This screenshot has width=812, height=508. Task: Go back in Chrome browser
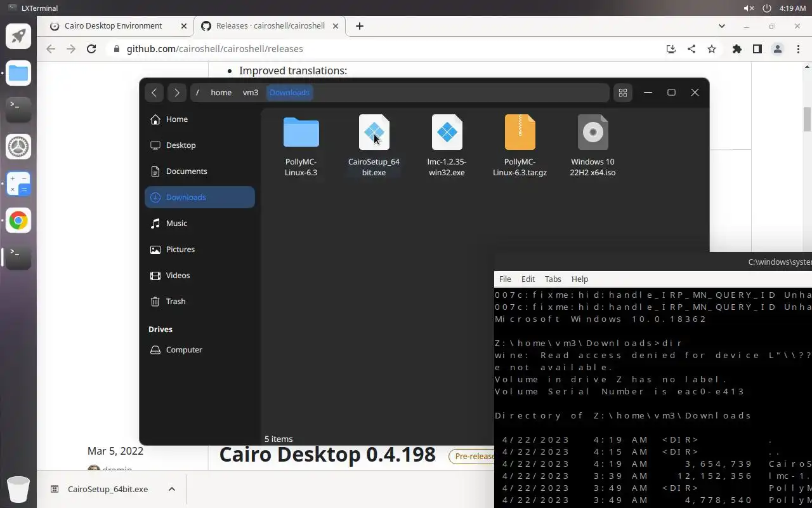[51, 49]
